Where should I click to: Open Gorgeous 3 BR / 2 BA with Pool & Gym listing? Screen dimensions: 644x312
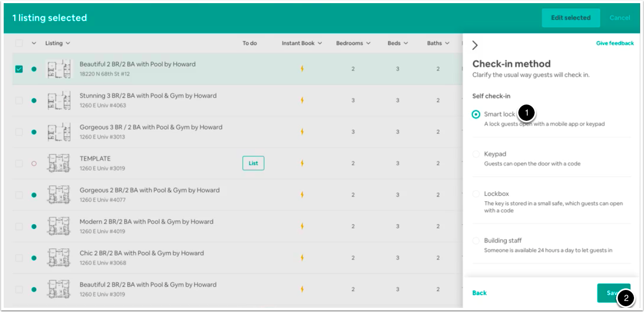[x=151, y=127]
